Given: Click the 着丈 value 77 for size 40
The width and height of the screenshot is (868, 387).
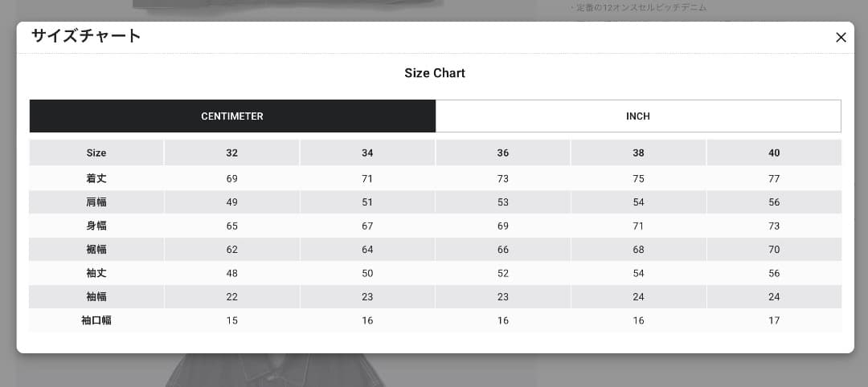Looking at the screenshot, I should pyautogui.click(x=774, y=178).
